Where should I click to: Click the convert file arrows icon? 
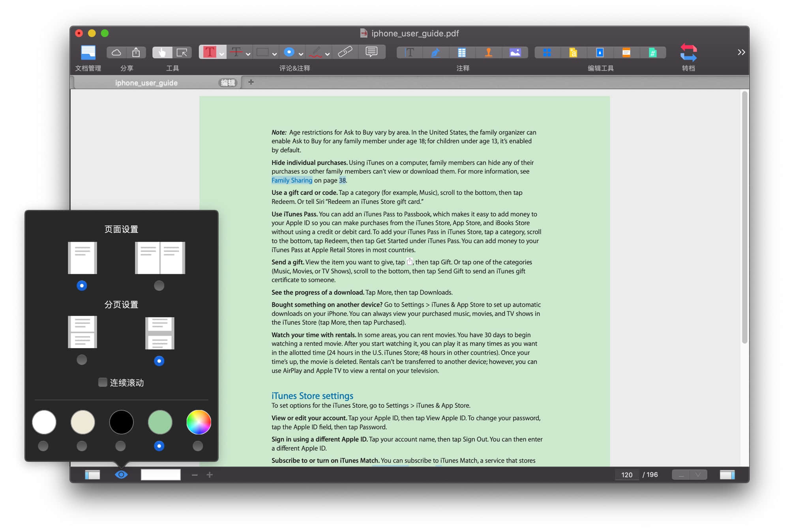688,52
